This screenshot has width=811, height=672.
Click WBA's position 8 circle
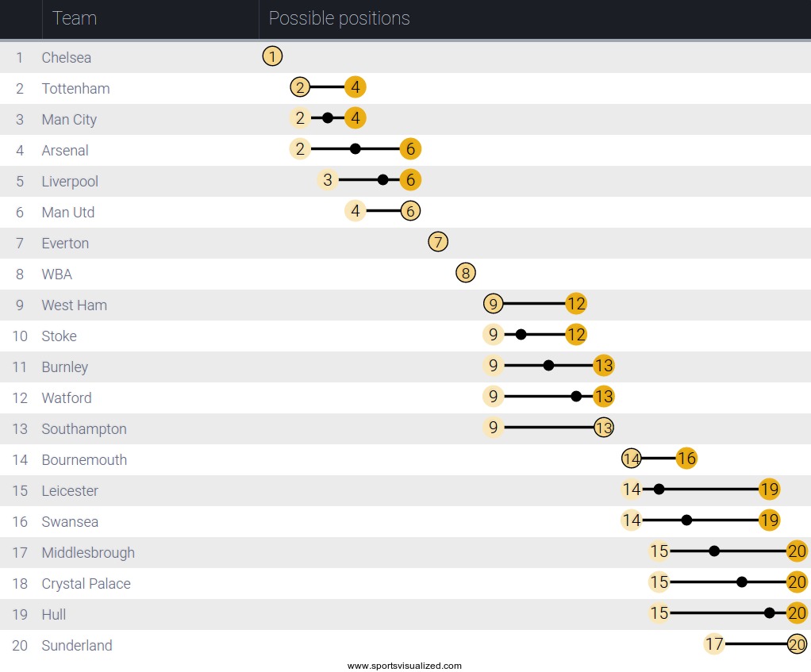click(x=466, y=273)
